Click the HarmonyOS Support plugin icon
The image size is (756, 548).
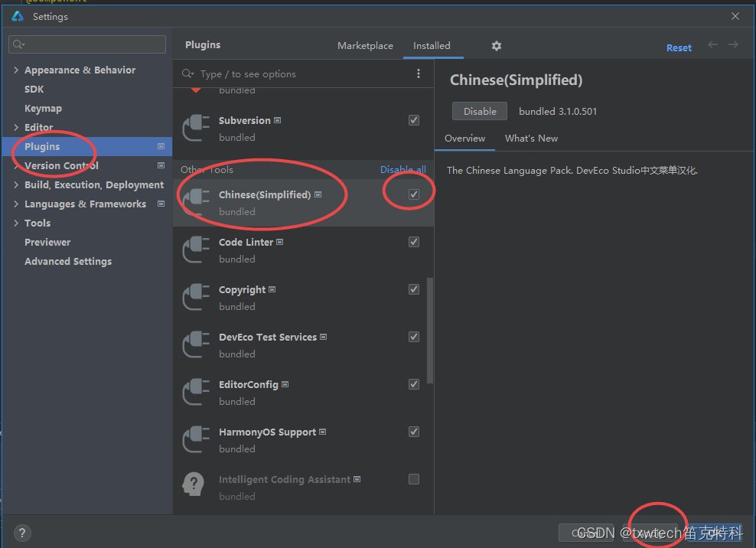click(196, 439)
